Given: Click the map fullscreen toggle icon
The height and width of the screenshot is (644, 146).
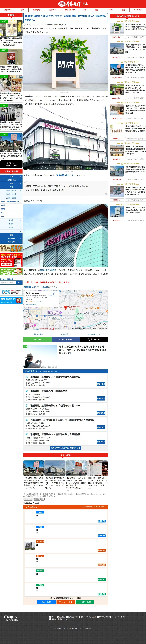Looking at the screenshot, I should click(x=104, y=325).
